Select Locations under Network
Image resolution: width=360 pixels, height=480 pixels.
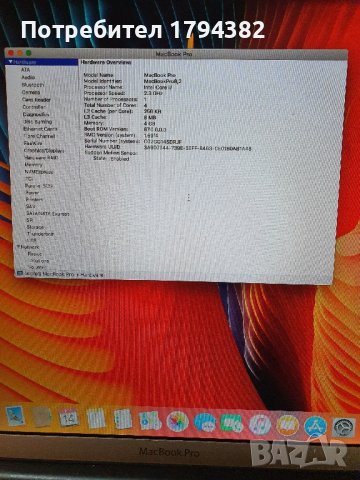[39, 261]
